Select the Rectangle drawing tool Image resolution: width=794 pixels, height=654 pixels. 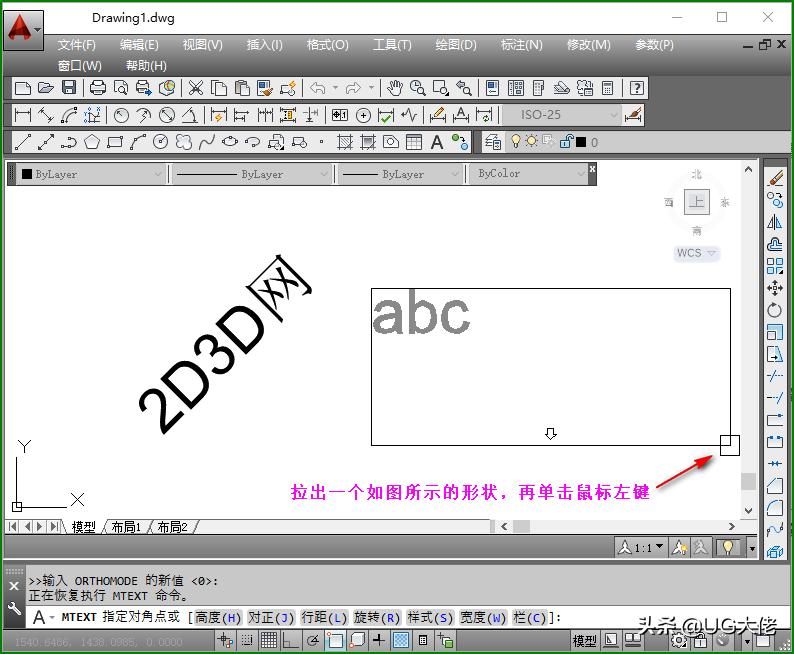pos(115,142)
